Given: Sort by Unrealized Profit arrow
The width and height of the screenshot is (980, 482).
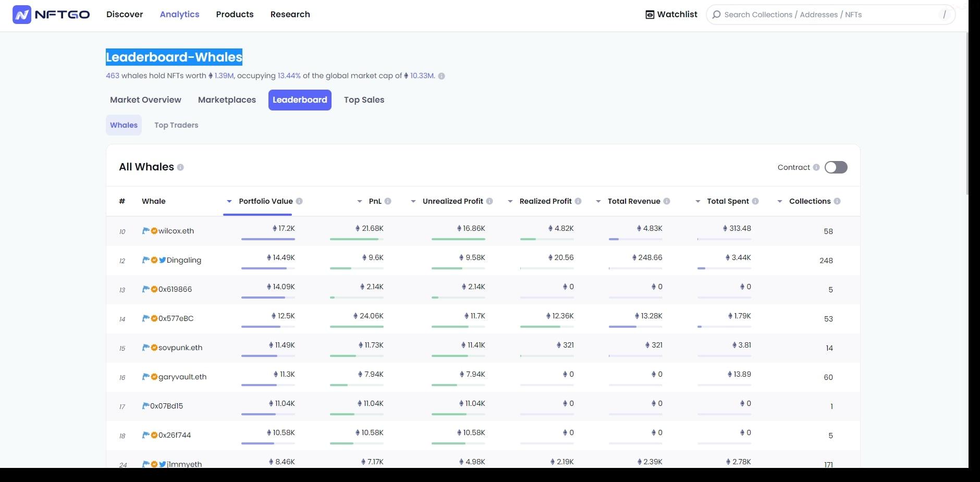Looking at the screenshot, I should 413,201.
